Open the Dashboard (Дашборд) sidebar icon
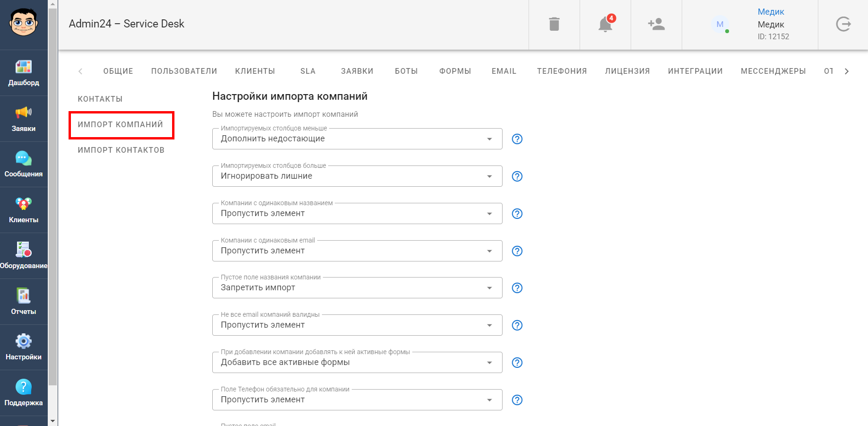Image resolution: width=868 pixels, height=426 pixels. click(24, 73)
